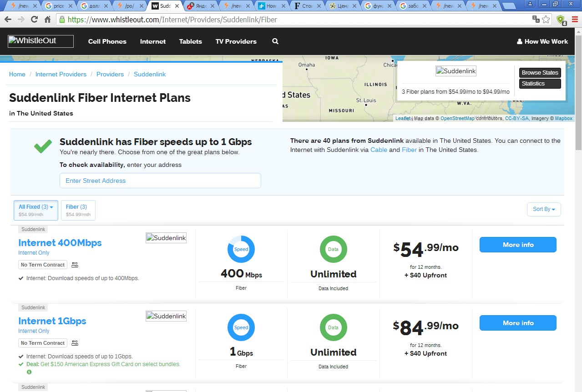Click the Data ring for the 1 Gbps plan
Image resolution: width=582 pixels, height=392 pixels.
point(334,327)
